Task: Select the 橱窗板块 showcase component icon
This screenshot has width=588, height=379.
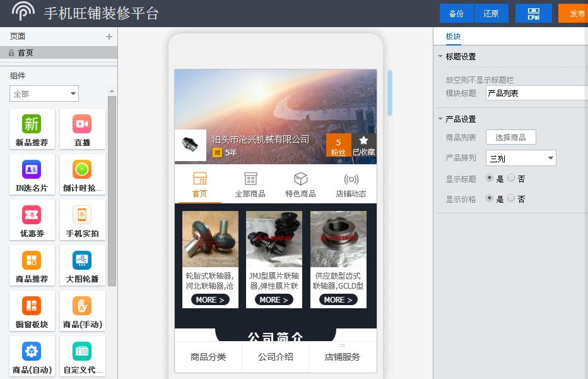Action: tap(32, 306)
